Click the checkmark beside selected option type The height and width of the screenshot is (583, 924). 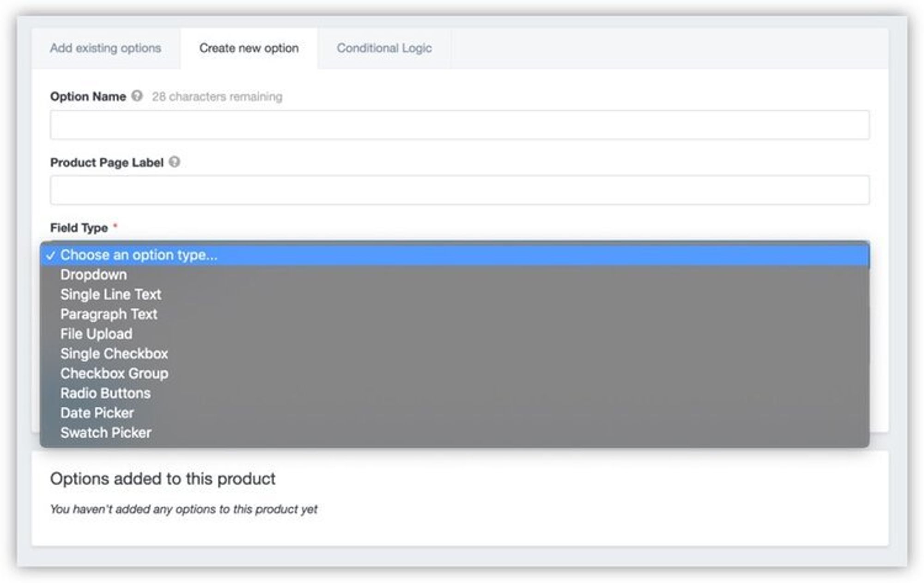[x=51, y=255]
